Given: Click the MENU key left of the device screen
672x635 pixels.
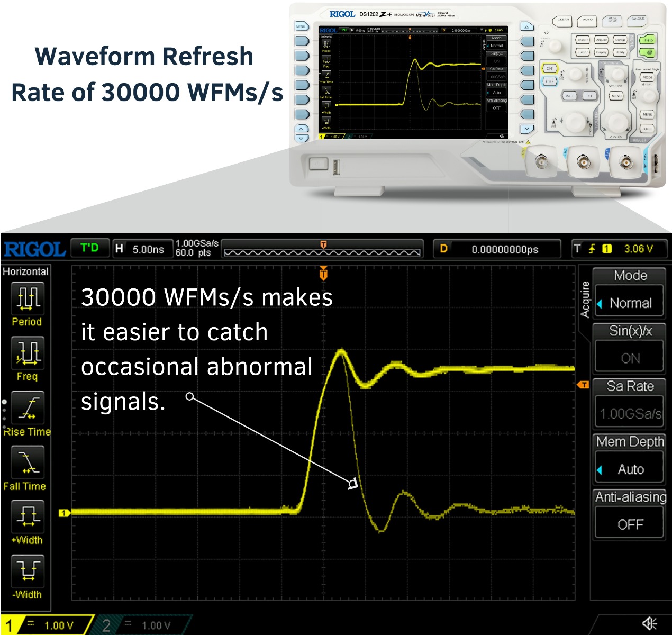Looking at the screenshot, I should tap(301, 26).
